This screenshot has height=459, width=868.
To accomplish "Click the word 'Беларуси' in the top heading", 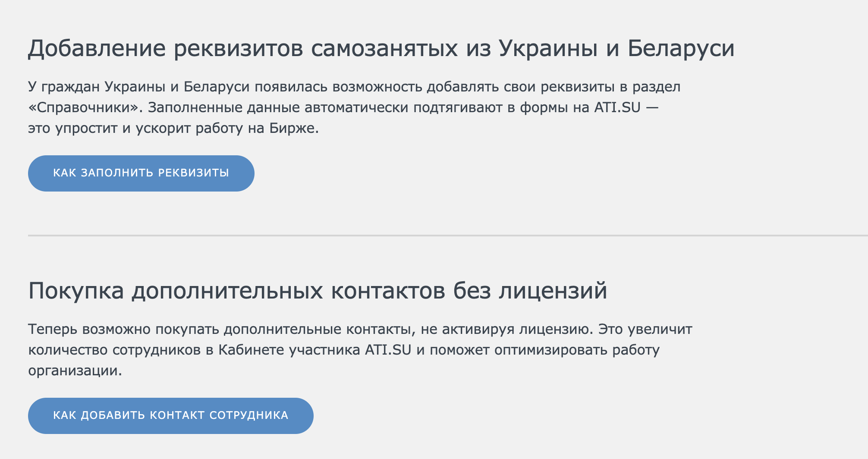I will pos(681,48).
